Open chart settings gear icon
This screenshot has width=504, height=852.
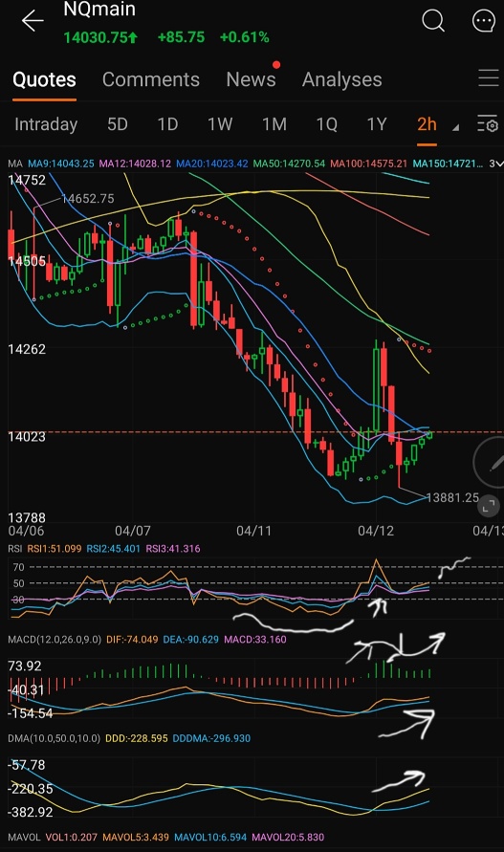tap(487, 124)
